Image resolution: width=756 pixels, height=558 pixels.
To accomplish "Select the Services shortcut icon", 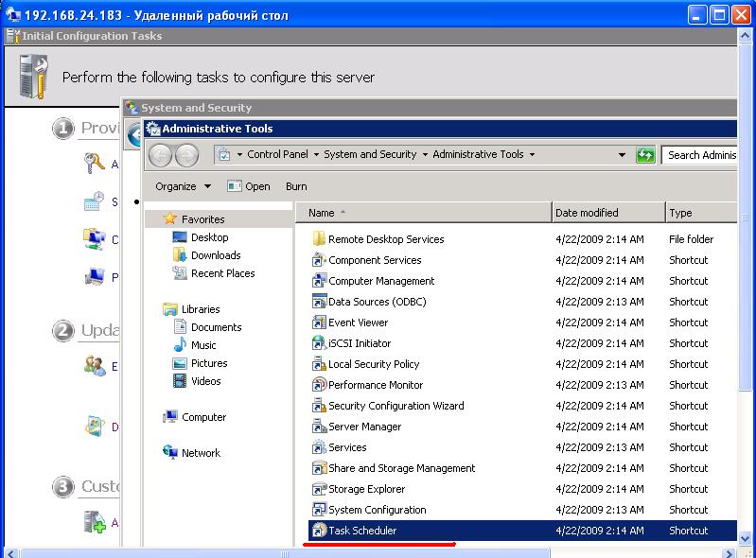I will (x=319, y=446).
